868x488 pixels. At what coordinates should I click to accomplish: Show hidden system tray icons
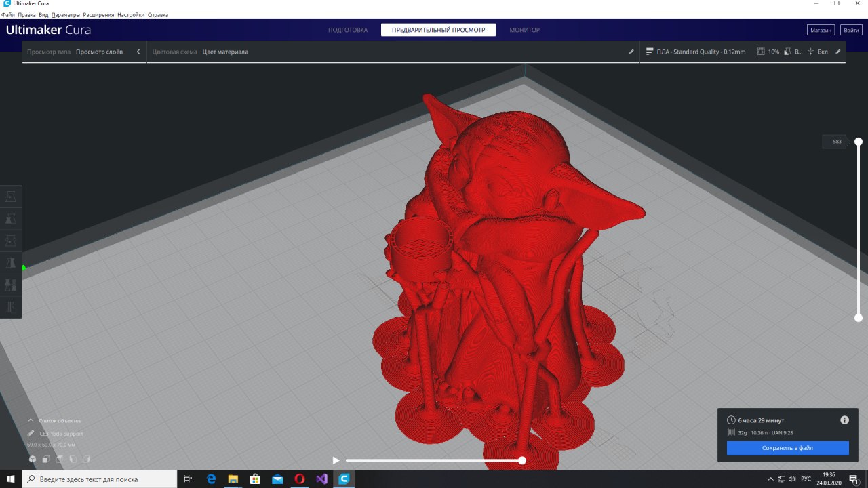[x=770, y=479]
